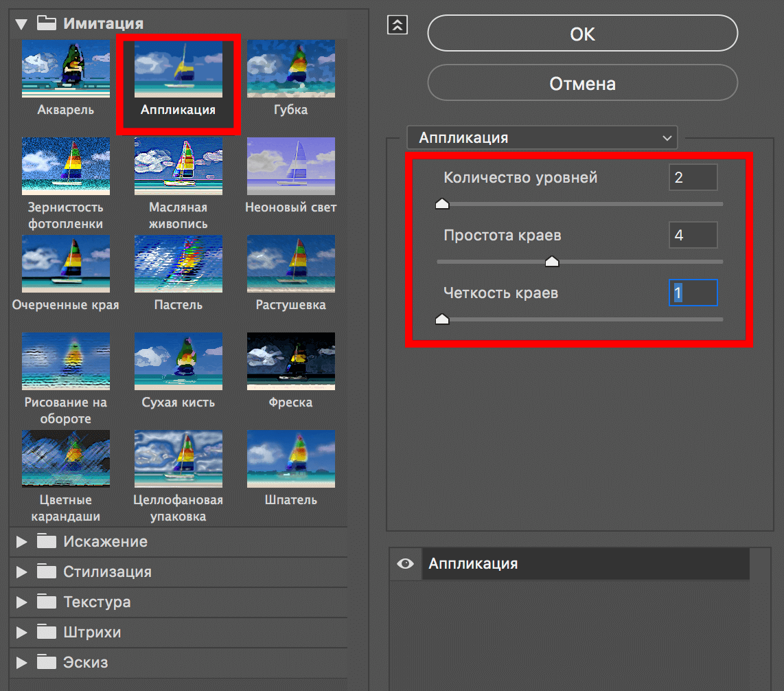
Task: Click the Простота краев slider handle
Action: click(x=551, y=261)
